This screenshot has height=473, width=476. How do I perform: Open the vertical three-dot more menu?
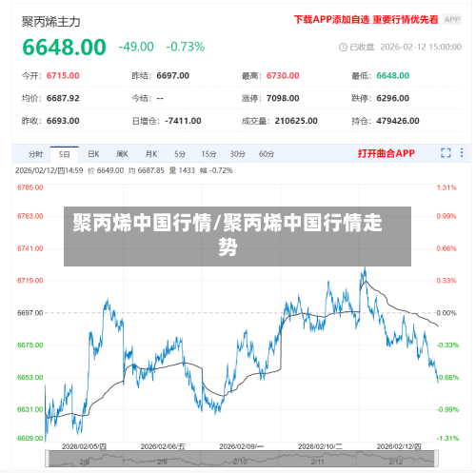(x=462, y=153)
